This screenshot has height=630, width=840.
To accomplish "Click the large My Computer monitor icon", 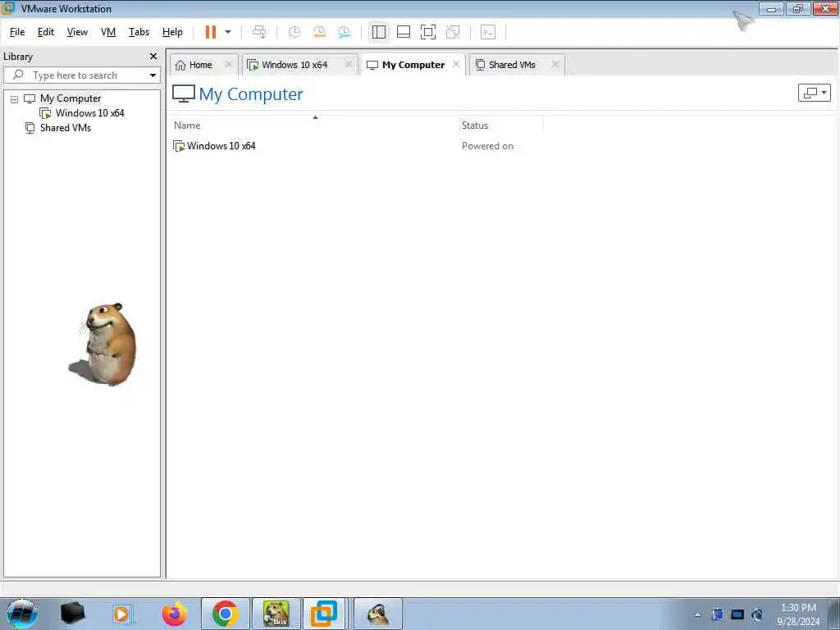I will tap(183, 94).
